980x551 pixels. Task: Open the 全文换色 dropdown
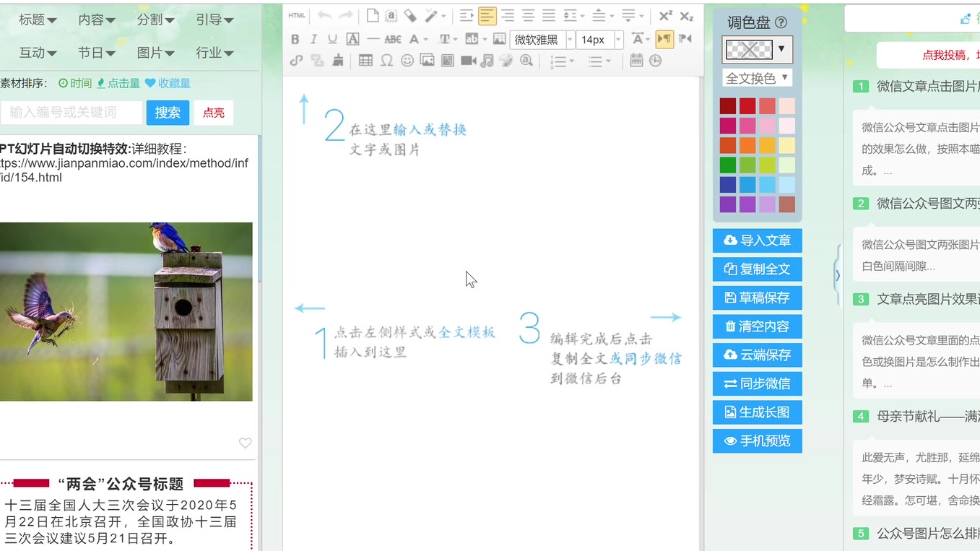point(757,78)
